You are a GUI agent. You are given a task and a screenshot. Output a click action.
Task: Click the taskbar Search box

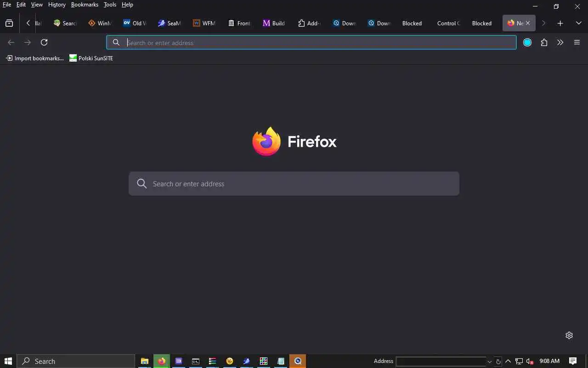pos(76,361)
